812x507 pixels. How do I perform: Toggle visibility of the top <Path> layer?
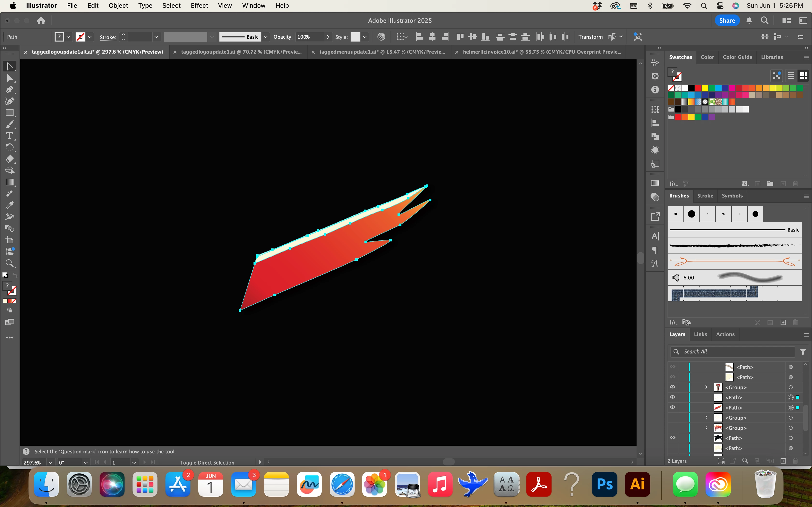click(672, 367)
